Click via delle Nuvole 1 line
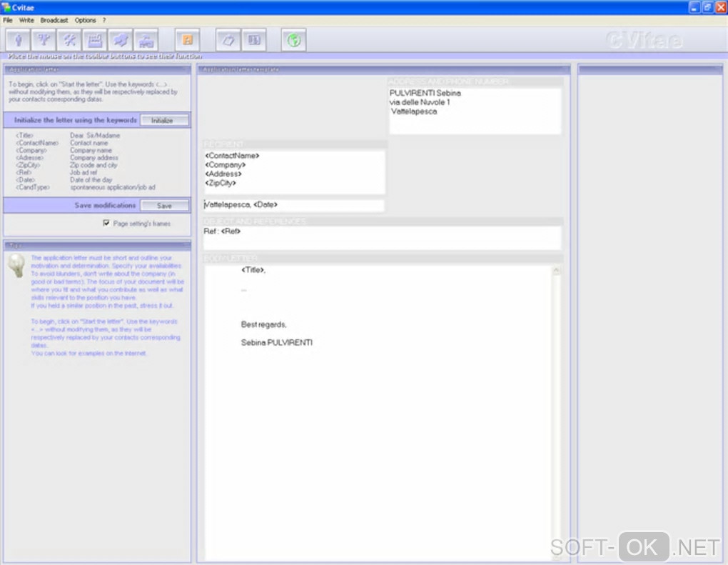The image size is (728, 565). tap(420, 102)
